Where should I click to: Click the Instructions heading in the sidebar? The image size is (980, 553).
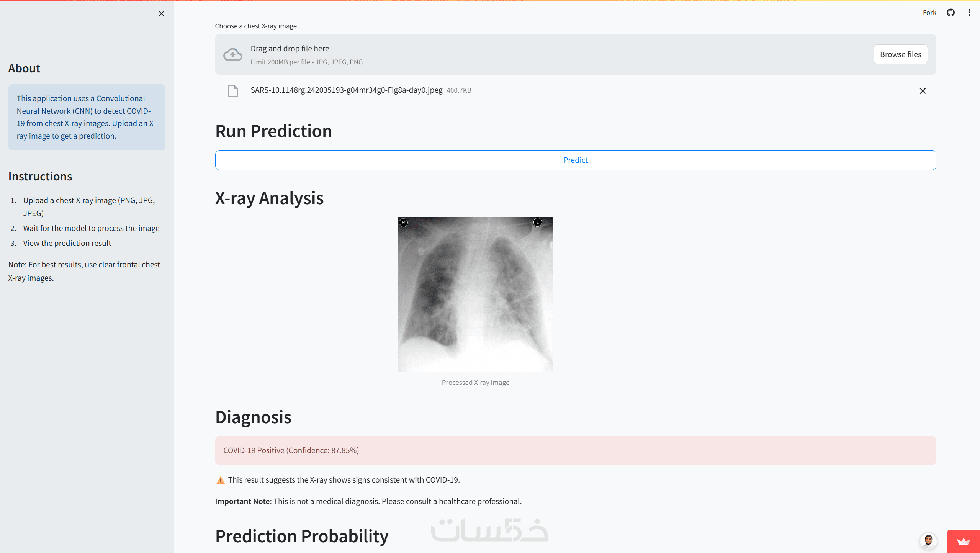tap(40, 177)
